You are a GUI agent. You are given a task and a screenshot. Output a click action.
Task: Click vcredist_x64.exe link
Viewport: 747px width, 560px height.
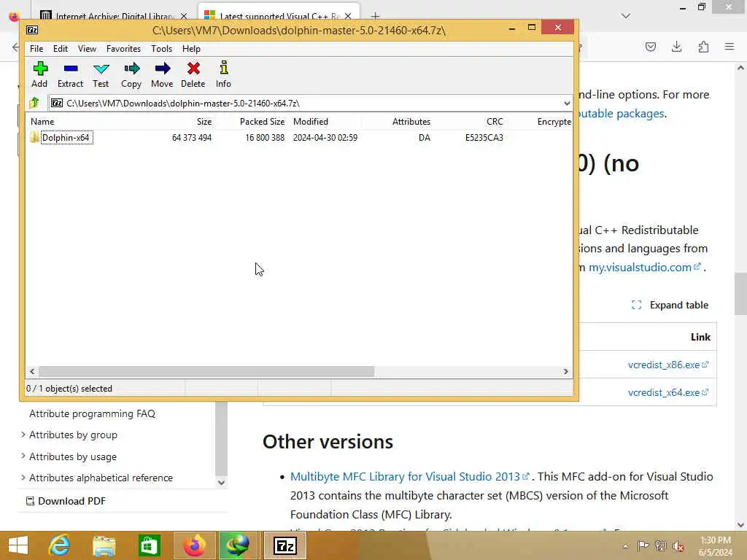668,392
